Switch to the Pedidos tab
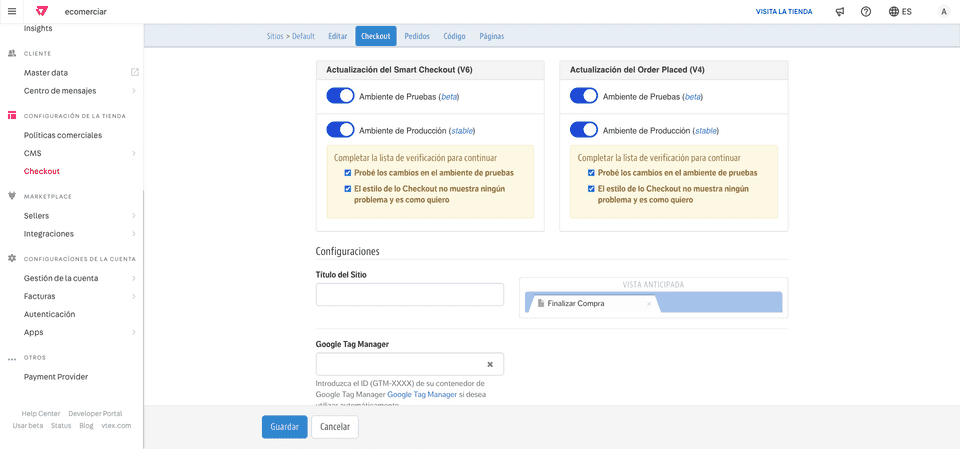 [417, 36]
